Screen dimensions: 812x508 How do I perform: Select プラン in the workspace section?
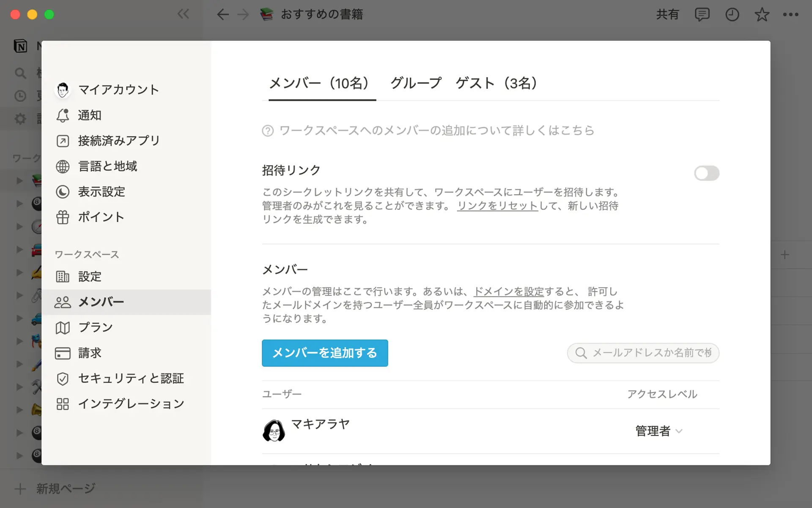pyautogui.click(x=95, y=327)
